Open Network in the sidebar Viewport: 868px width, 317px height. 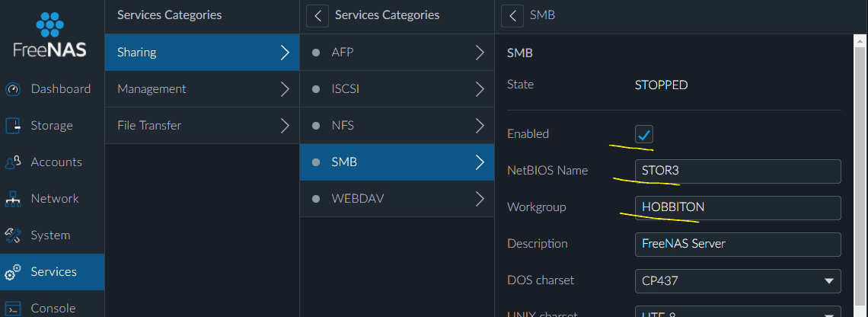pos(52,199)
